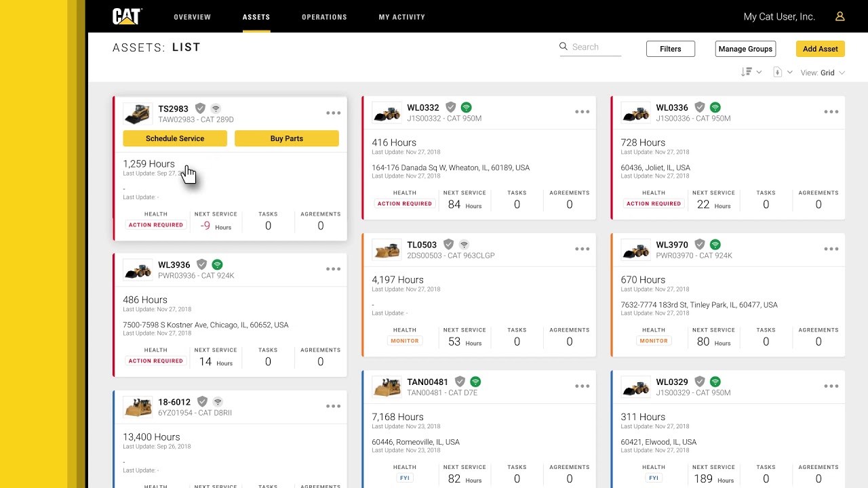
Task: Click the gray connectivity icon on TS2983
Action: 216,108
